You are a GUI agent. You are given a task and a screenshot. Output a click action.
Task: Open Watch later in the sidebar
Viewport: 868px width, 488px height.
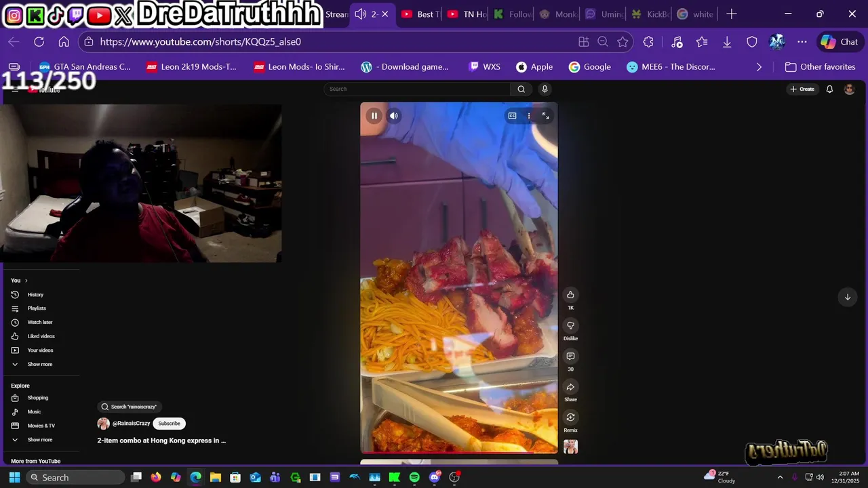pos(41,323)
